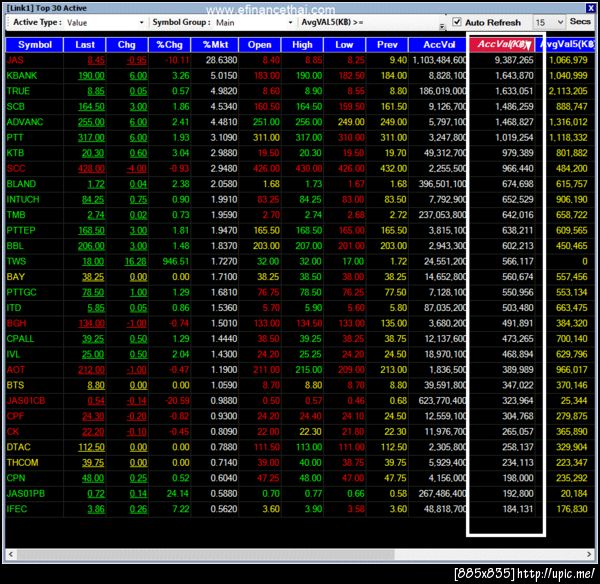The image size is (600, 584).
Task: Sort by the Open column header
Action: (259, 45)
